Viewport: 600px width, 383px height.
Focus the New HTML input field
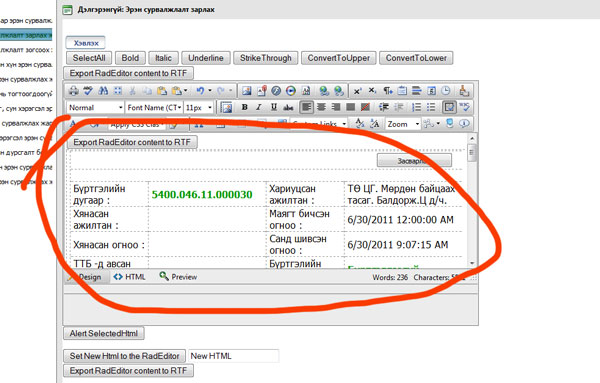tap(233, 356)
